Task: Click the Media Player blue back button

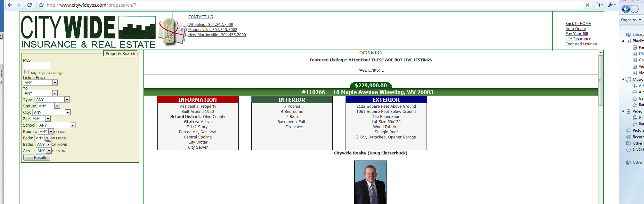Action: point(626,9)
